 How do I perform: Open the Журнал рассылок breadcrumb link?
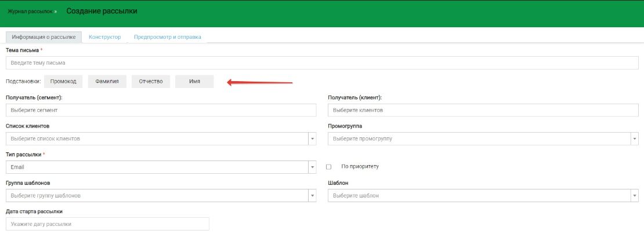[31, 12]
